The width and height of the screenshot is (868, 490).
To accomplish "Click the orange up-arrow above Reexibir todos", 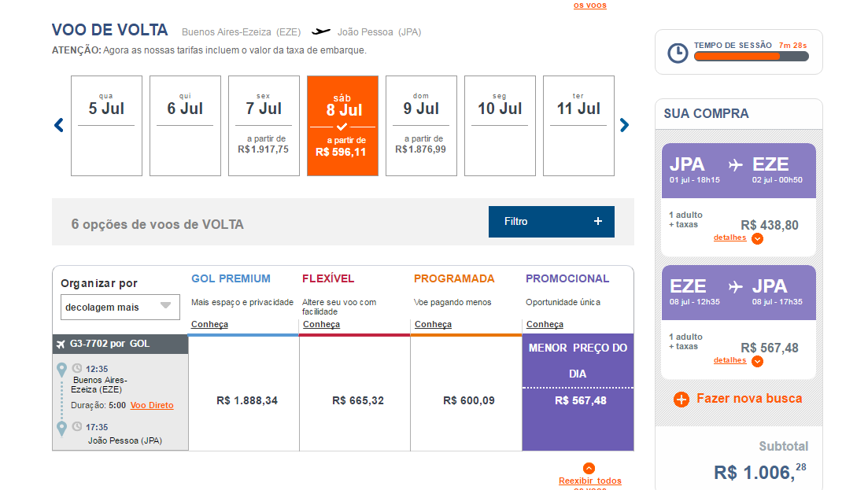I will click(589, 469).
